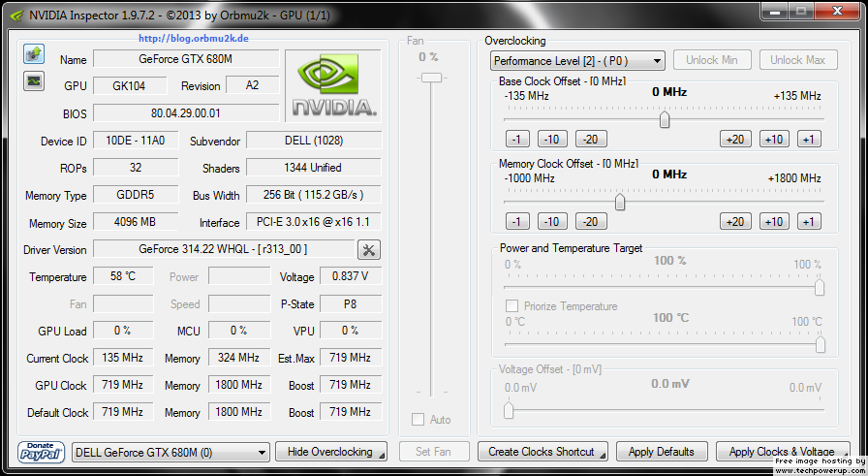Toggle the Auto fan checkbox
Viewport: 868px width, 476px height.
point(418,420)
